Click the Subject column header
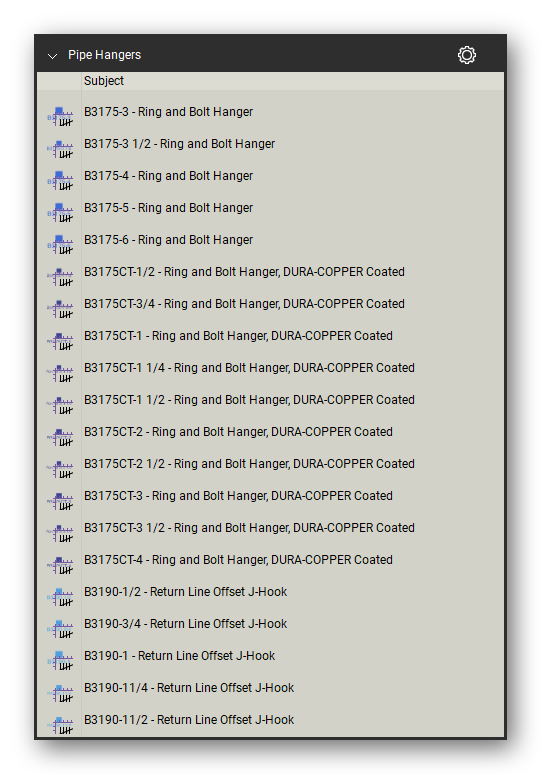Screen dimensions: 541x774 point(104,81)
